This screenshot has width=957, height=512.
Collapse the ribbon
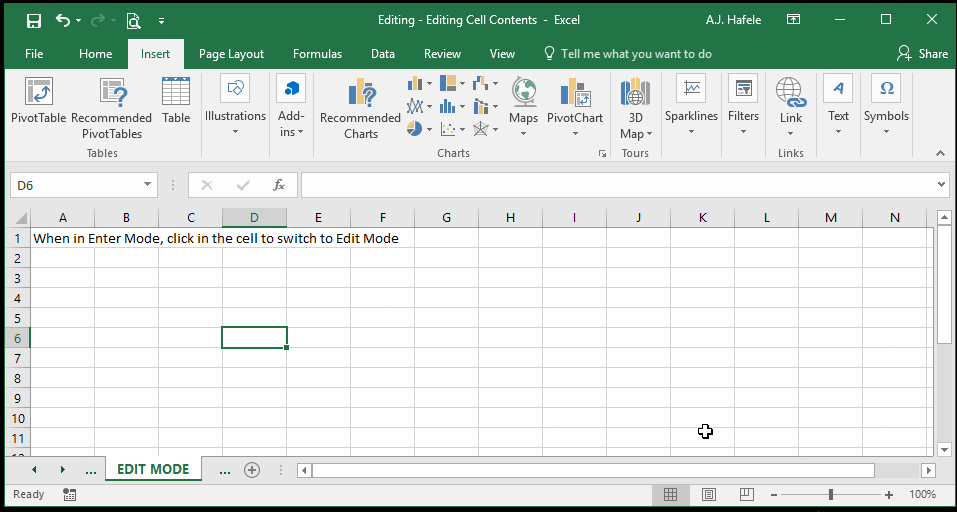point(941,154)
